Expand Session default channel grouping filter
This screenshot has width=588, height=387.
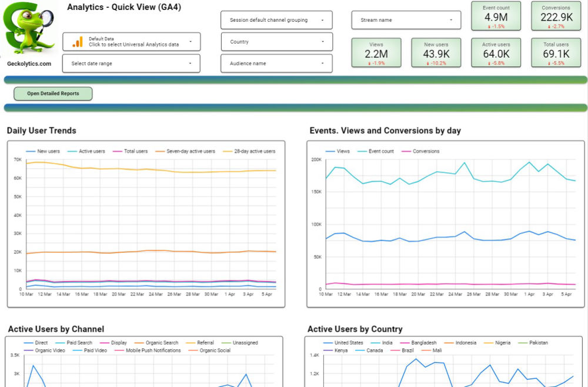[x=276, y=20]
